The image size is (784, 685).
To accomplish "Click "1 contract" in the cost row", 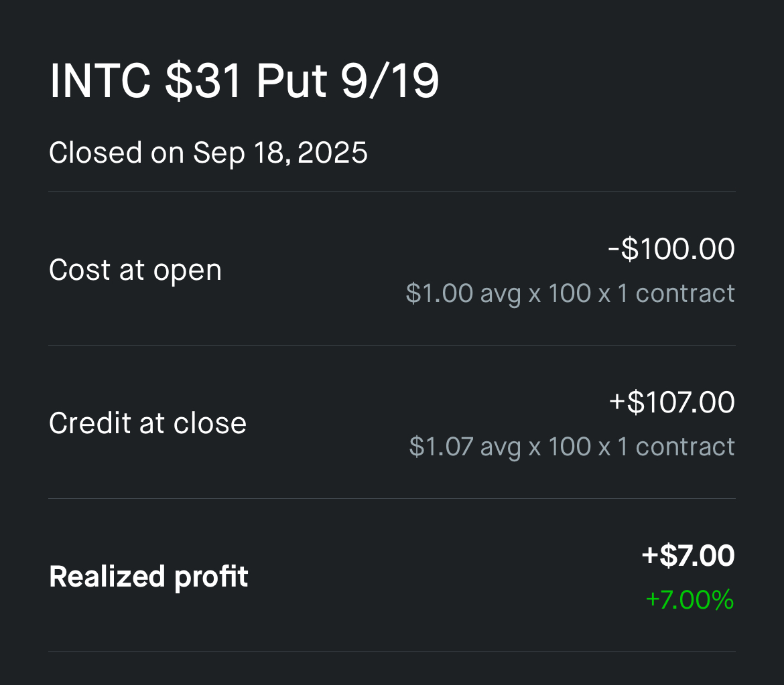I will [675, 293].
